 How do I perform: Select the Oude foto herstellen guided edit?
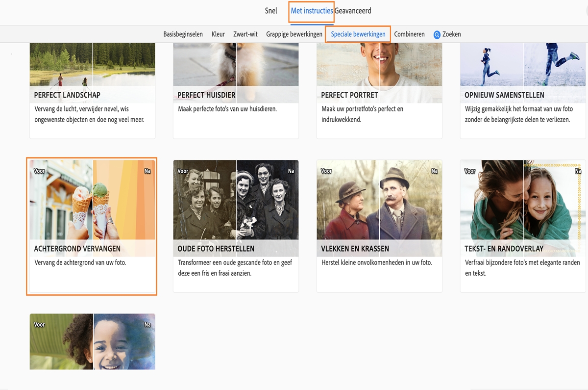click(x=236, y=226)
